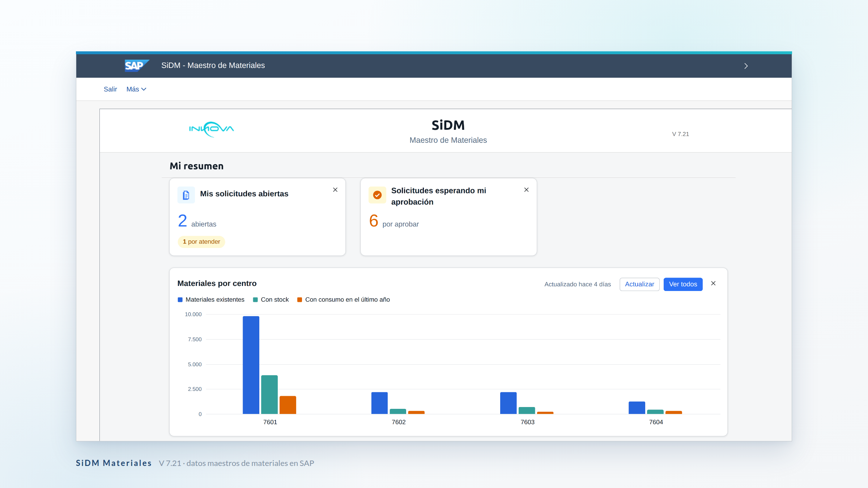Click the V 7.21 version label
Screen dimensions: 868x488
tap(681, 134)
